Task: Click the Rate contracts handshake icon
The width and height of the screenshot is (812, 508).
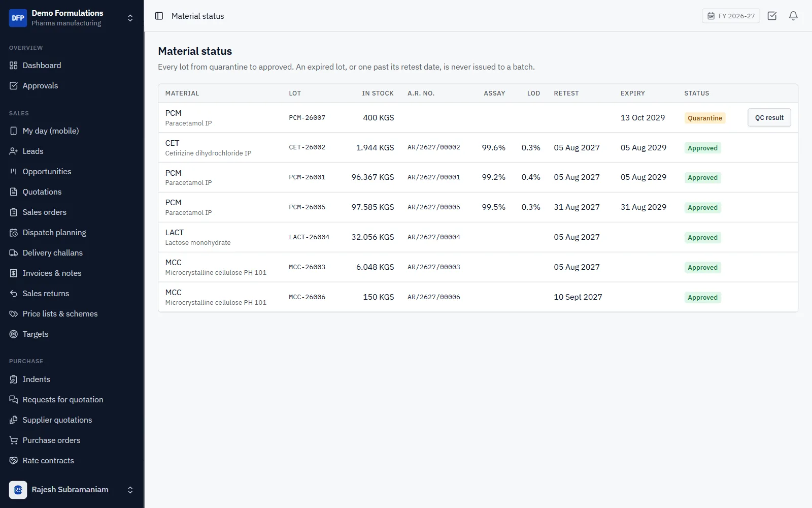Action: click(14, 461)
